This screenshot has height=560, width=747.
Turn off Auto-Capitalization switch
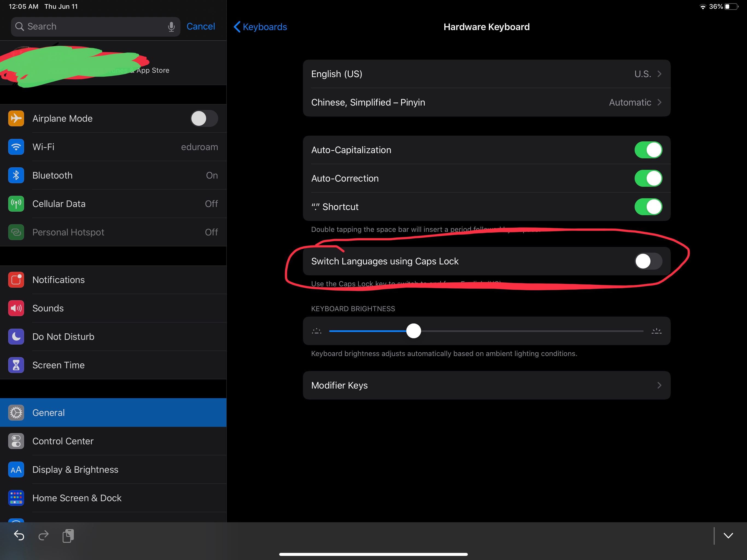click(648, 150)
